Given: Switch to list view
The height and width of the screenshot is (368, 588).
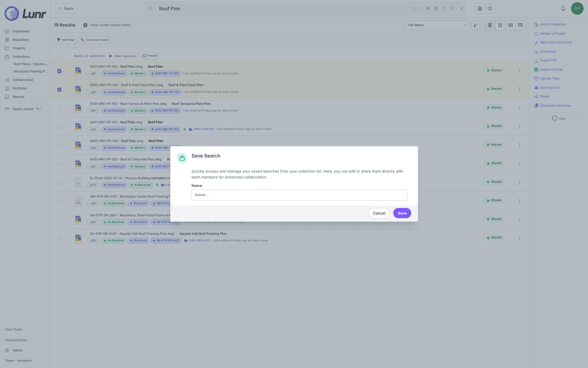Looking at the screenshot, I should point(490,25).
